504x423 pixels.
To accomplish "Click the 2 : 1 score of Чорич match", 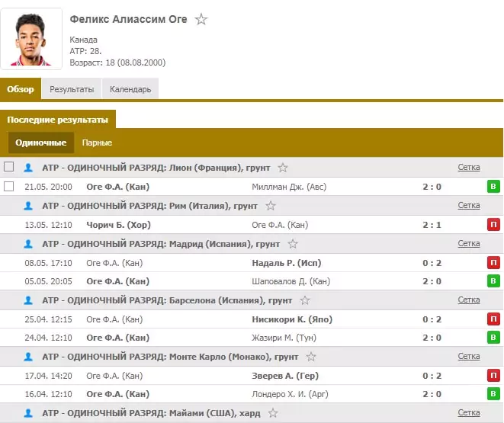I will (432, 225).
